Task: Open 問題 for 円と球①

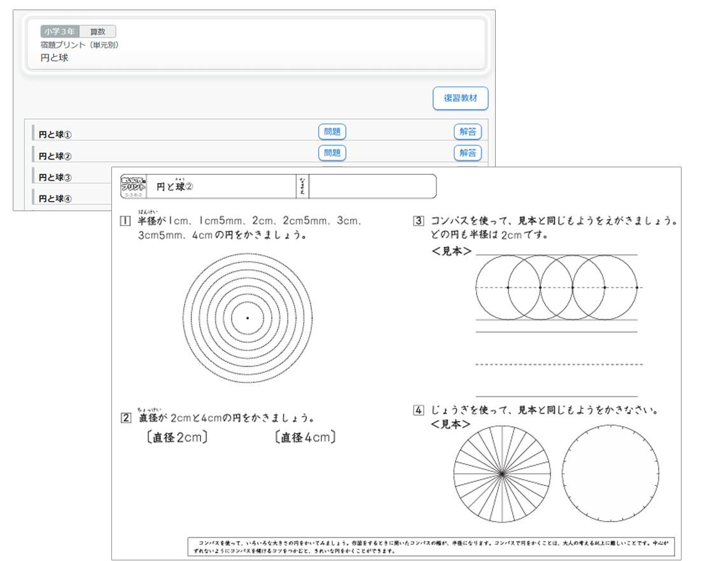Action: pos(332,132)
